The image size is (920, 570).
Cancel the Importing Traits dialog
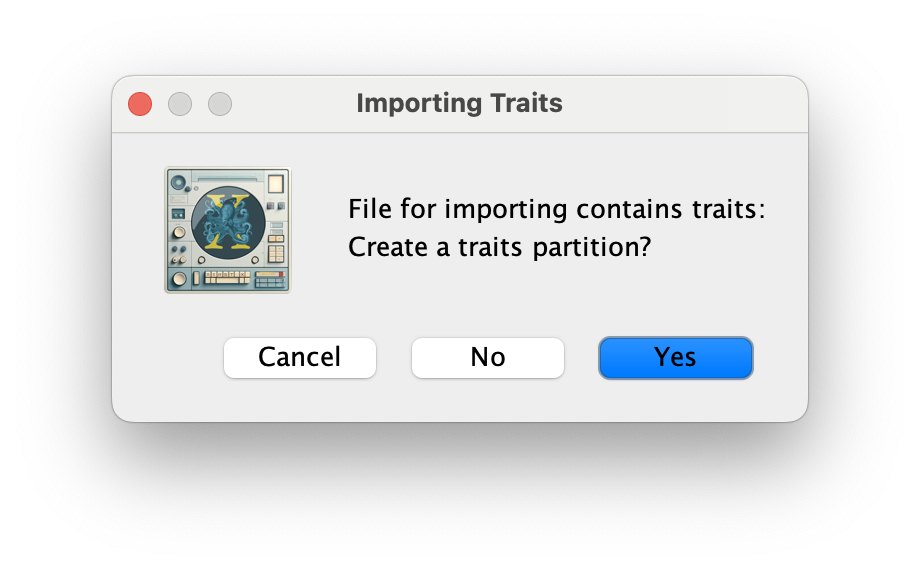pos(300,357)
